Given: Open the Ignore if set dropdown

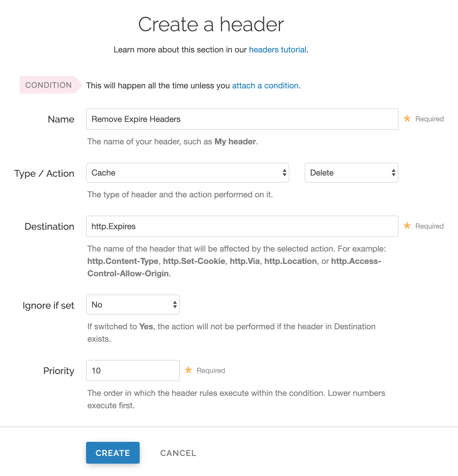Looking at the screenshot, I should point(132,305).
